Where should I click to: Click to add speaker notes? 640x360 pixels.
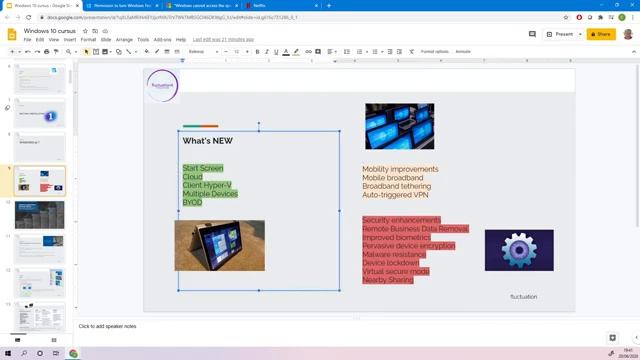[107, 326]
